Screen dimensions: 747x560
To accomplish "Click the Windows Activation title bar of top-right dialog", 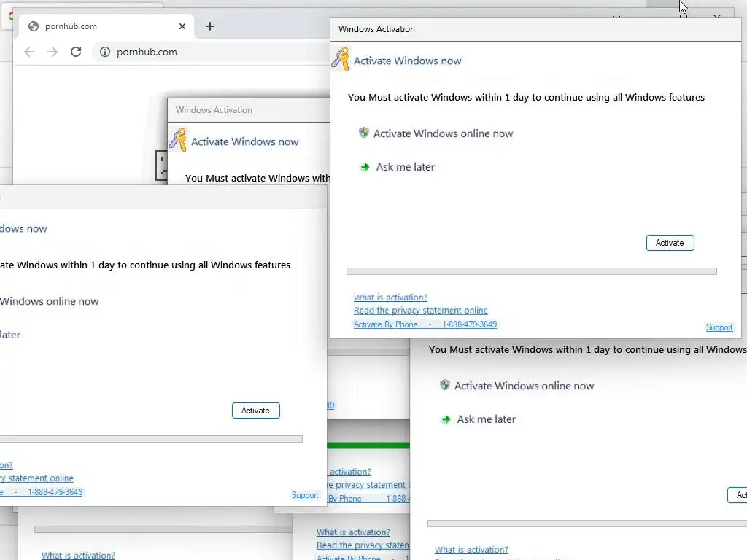I will (535, 29).
